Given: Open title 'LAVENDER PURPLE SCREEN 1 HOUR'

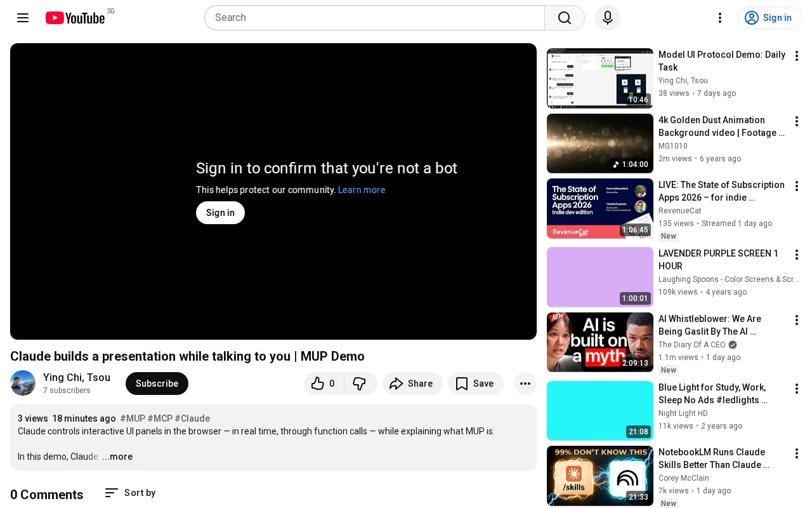Looking at the screenshot, I should (719, 260).
